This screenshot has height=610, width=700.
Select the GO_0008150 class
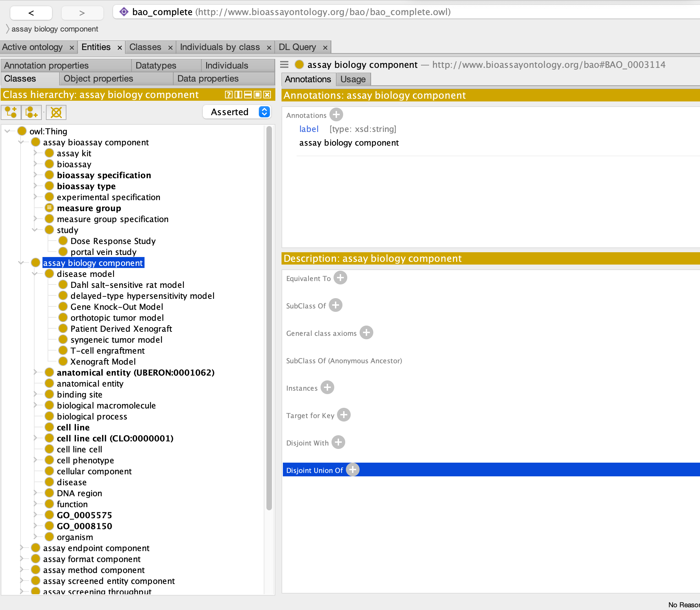pyautogui.click(x=85, y=526)
